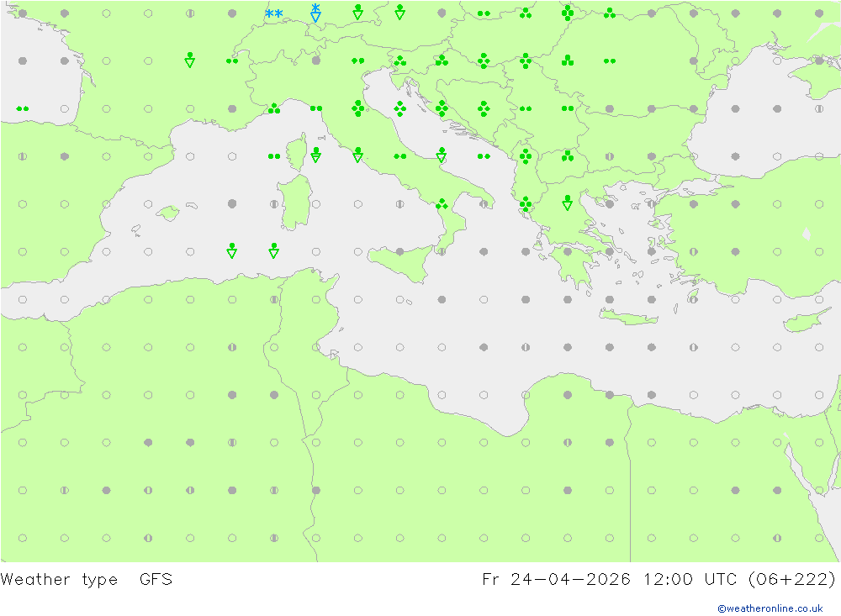This screenshot has height=616, width=841.
Task: Open the weatheronline.co.uk copyright link
Action: (770, 608)
